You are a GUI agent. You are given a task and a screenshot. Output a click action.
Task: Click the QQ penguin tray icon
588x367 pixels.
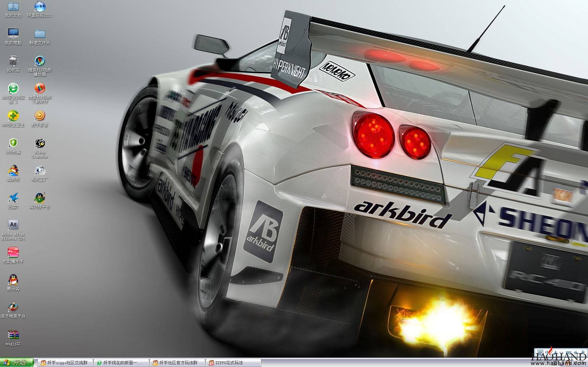click(x=568, y=363)
